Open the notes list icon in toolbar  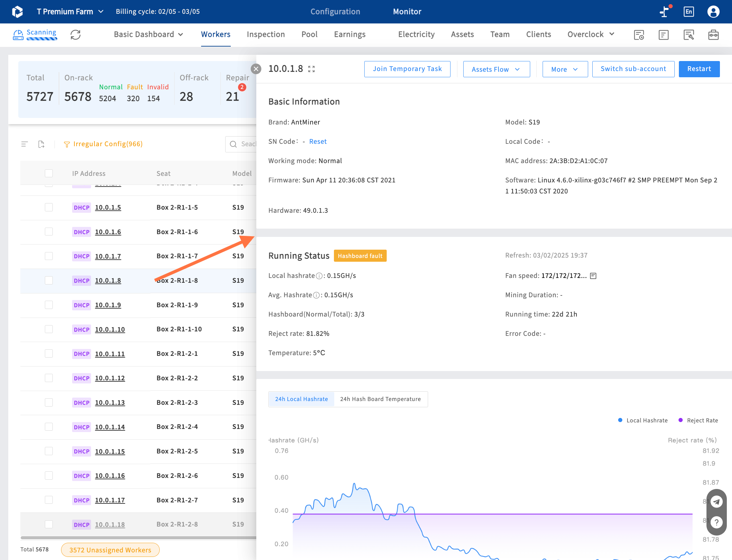pos(663,34)
